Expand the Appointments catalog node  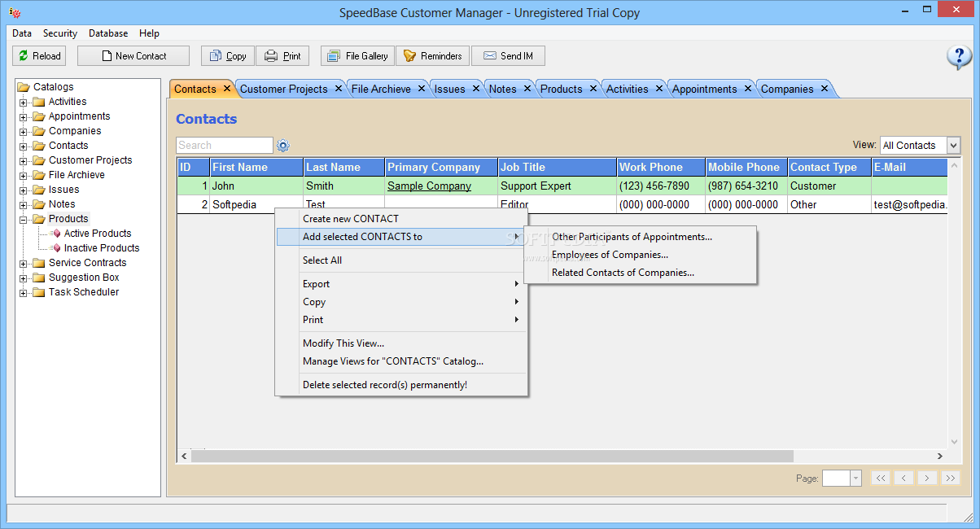(24, 116)
